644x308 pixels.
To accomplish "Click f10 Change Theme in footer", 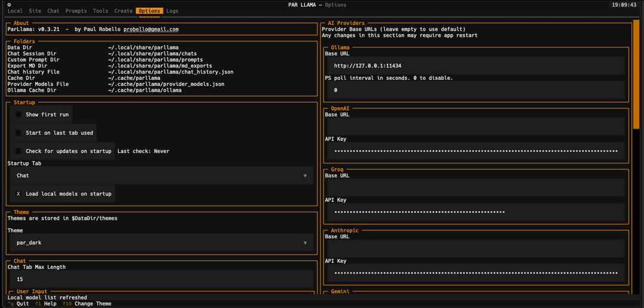I will [x=86, y=304].
